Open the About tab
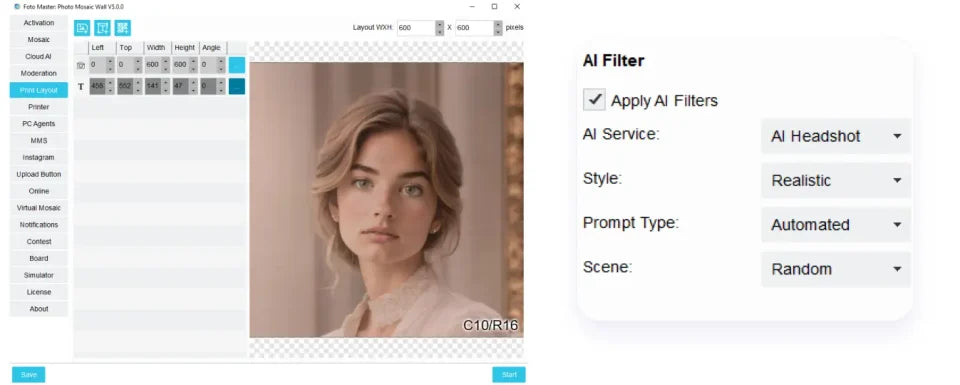 coord(39,309)
